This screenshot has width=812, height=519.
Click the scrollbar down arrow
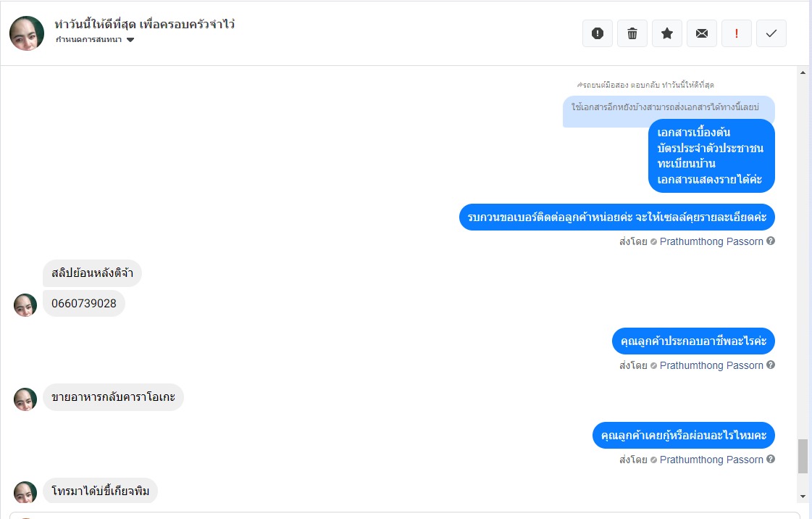(x=803, y=497)
